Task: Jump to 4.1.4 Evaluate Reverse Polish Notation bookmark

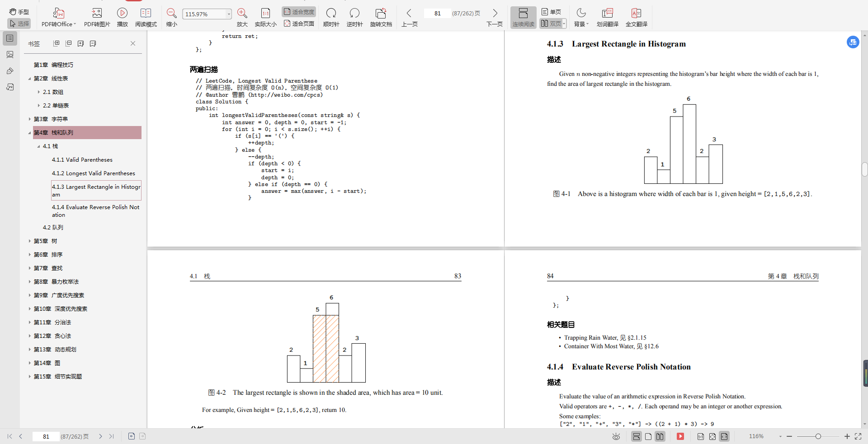Action: tap(96, 211)
